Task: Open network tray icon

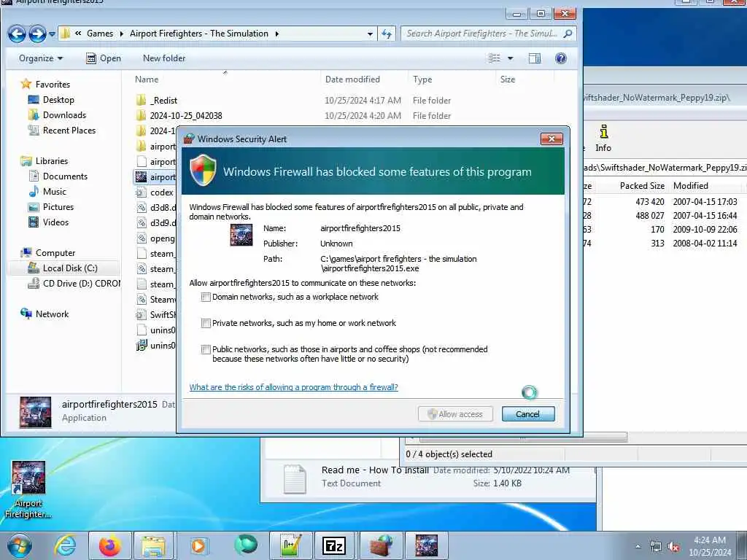Action: click(x=656, y=547)
